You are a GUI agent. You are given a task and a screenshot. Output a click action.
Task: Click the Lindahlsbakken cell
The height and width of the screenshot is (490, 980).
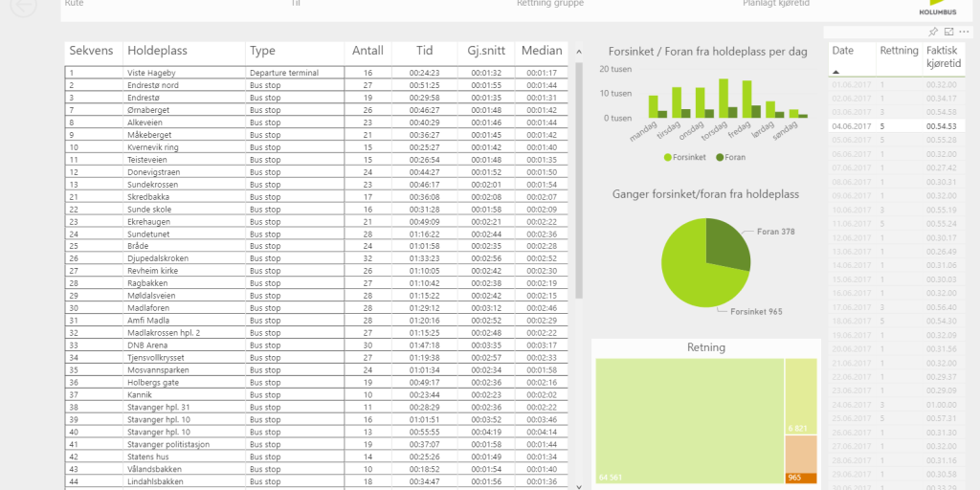185,481
